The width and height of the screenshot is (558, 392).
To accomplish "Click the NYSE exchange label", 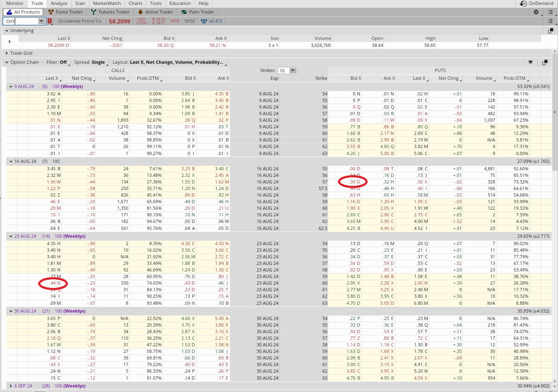I will click(190, 21).
